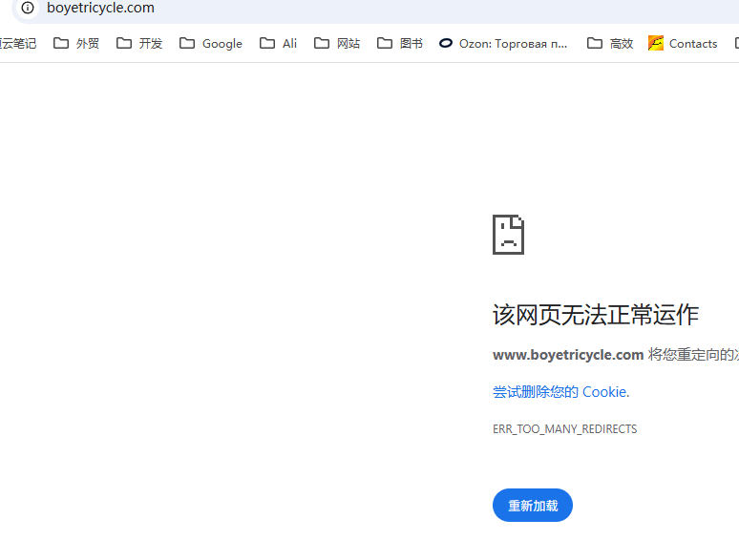739x560 pixels.
Task: Click the Contacts bookmark favicon
Action: coord(656,43)
